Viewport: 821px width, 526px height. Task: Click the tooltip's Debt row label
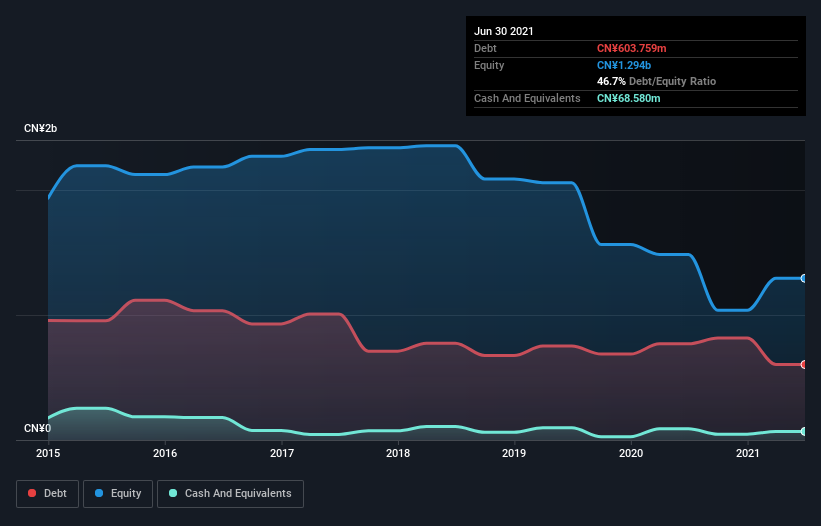(485, 48)
